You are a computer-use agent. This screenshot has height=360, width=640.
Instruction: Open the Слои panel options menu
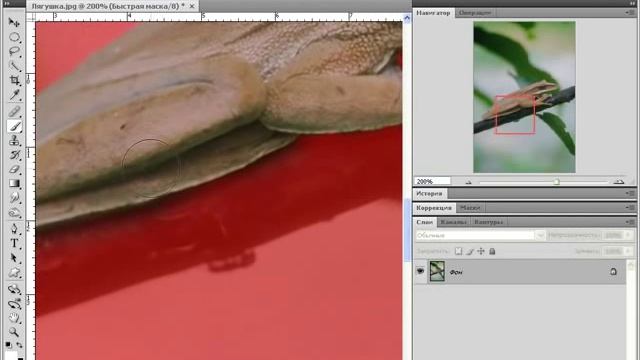click(629, 222)
